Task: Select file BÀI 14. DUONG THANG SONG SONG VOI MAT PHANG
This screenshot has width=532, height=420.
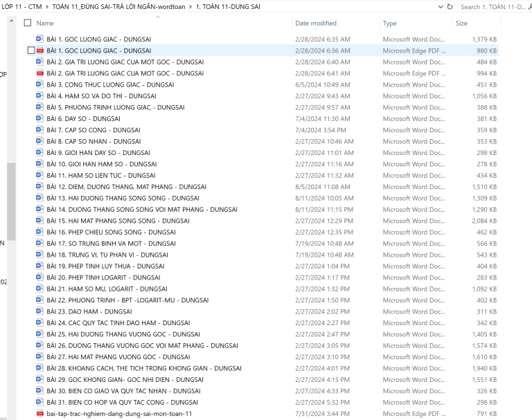Action: (142, 210)
